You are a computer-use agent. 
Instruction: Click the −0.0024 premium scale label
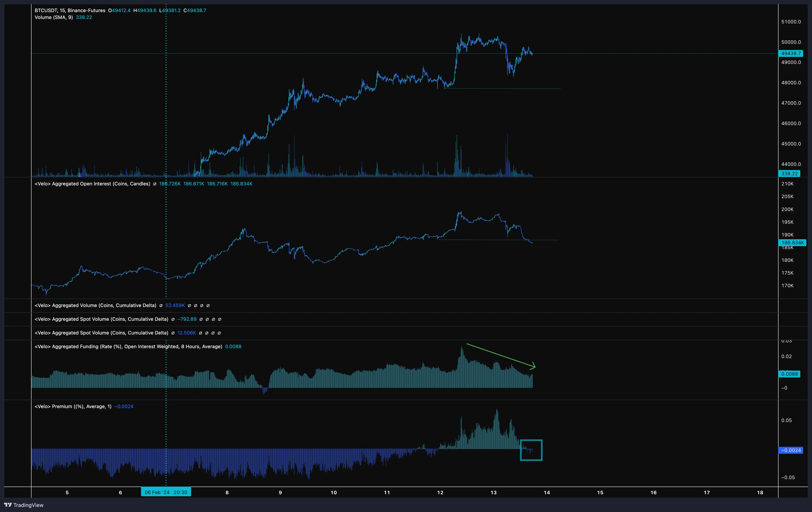pos(790,450)
